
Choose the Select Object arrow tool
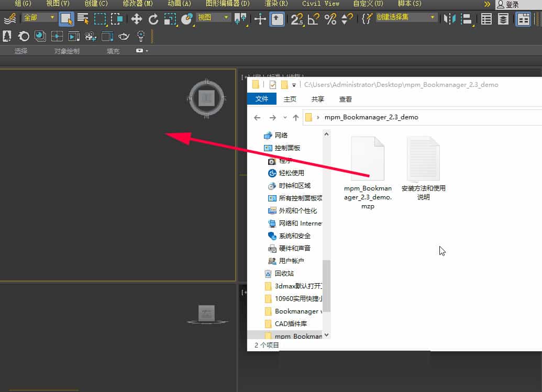click(x=67, y=19)
